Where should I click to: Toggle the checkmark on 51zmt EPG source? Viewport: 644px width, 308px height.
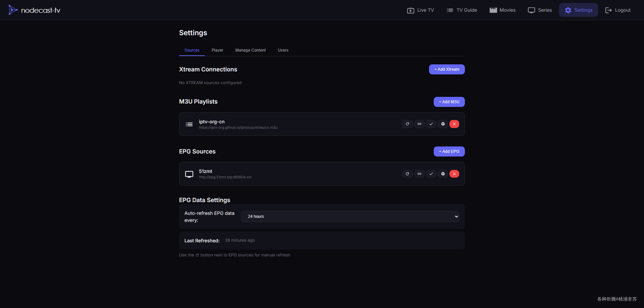point(431,174)
